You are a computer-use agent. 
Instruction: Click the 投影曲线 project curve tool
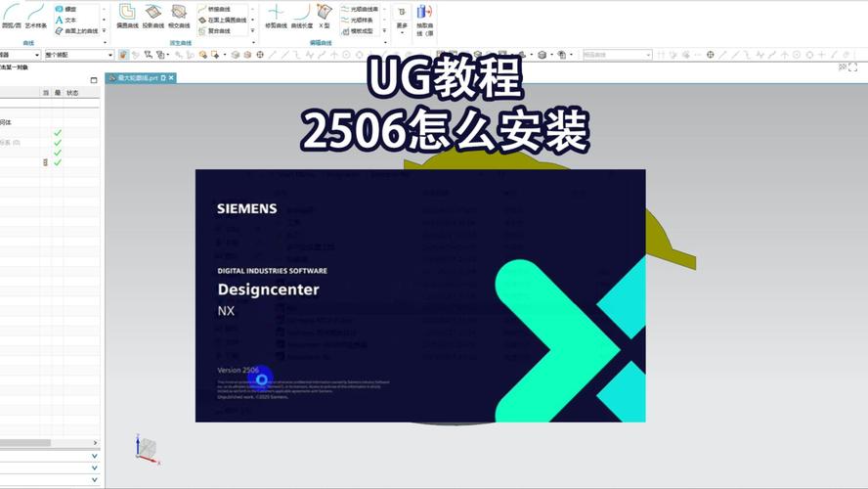[x=152, y=16]
